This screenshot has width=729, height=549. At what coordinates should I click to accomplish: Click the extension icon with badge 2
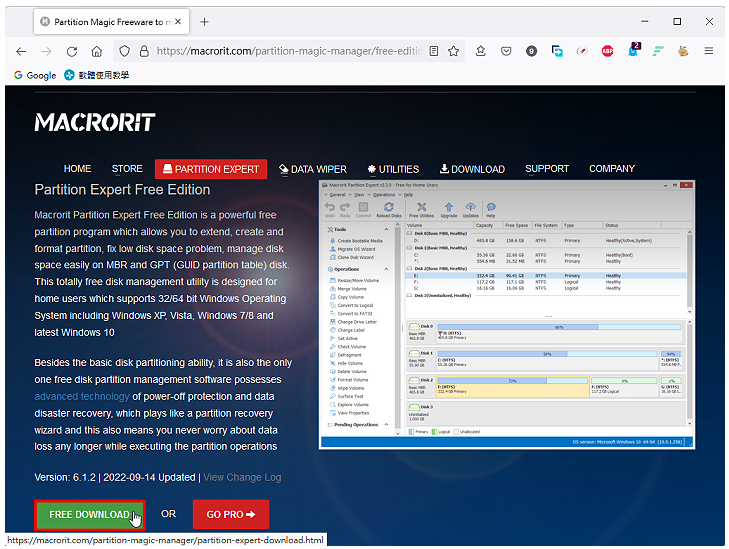coord(634,50)
